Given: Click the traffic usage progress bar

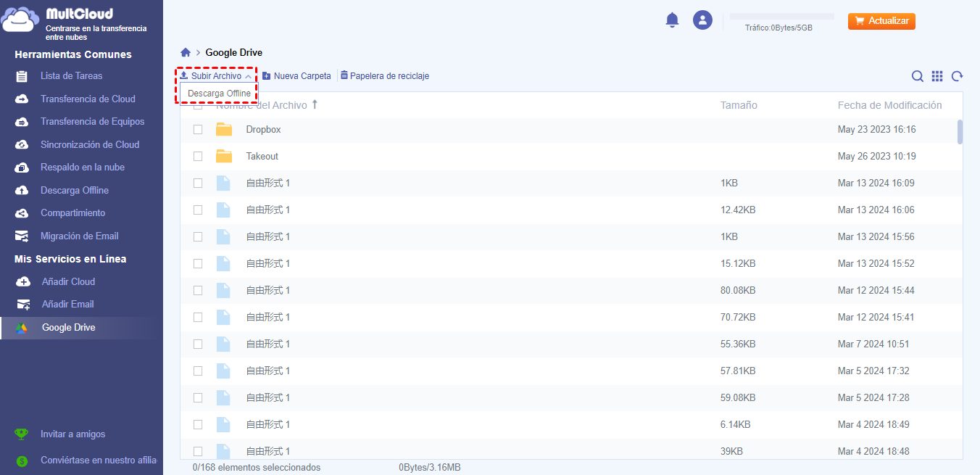Looking at the screenshot, I should coord(781,16).
